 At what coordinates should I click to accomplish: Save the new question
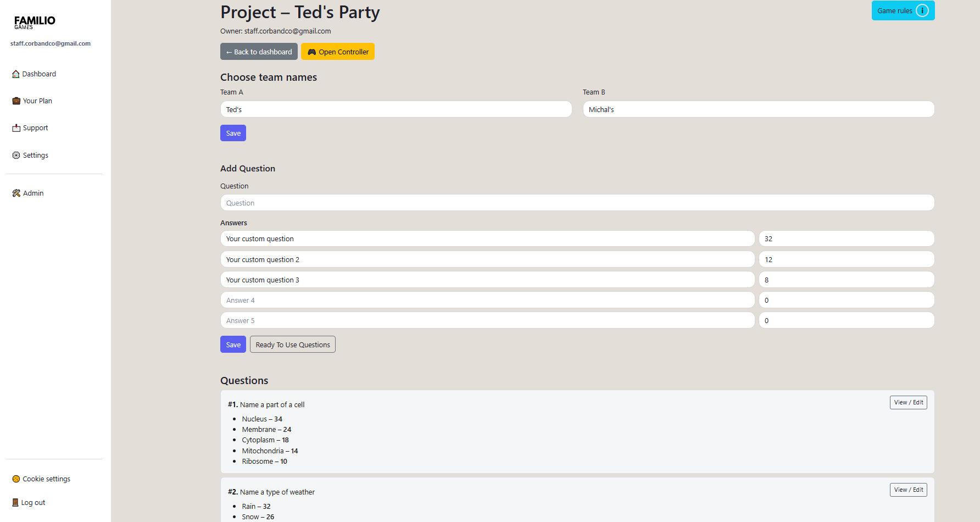pos(233,345)
